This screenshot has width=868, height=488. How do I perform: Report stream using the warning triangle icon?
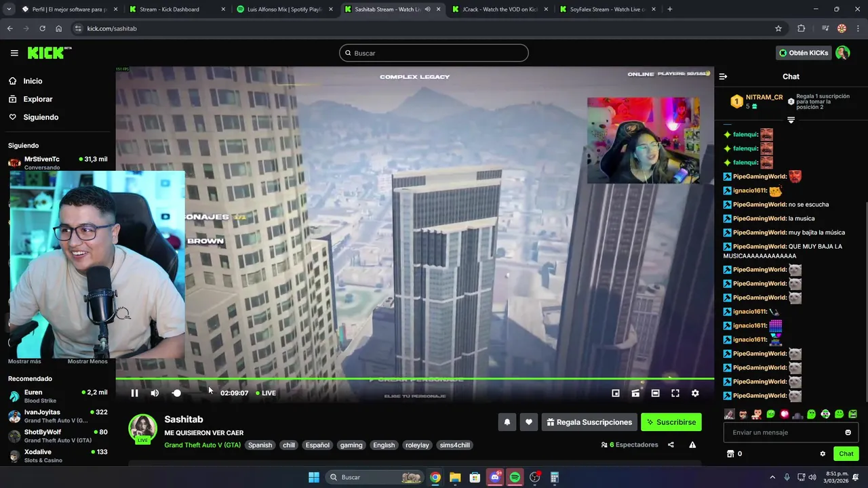pos(692,445)
